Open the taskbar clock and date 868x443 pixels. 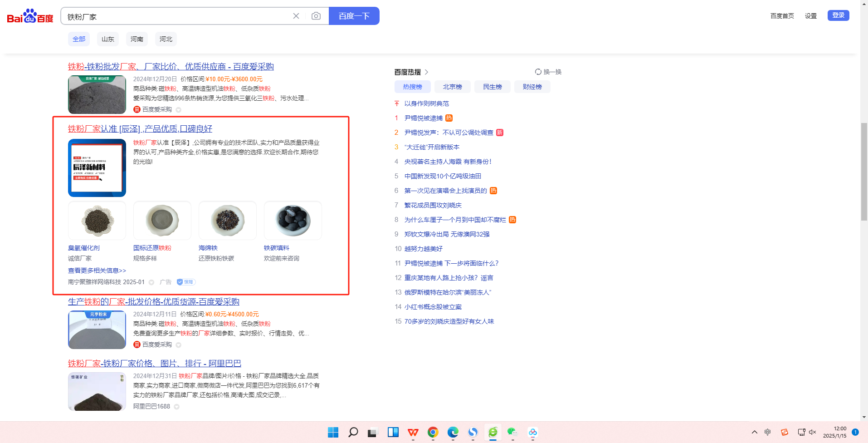click(x=835, y=432)
